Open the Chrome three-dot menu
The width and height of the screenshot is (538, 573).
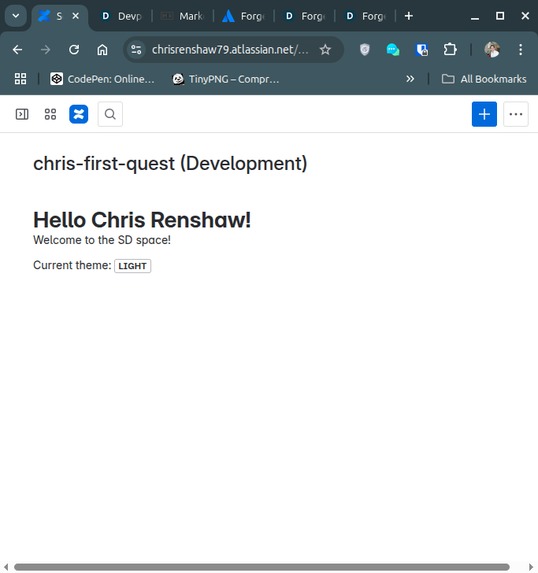click(520, 50)
